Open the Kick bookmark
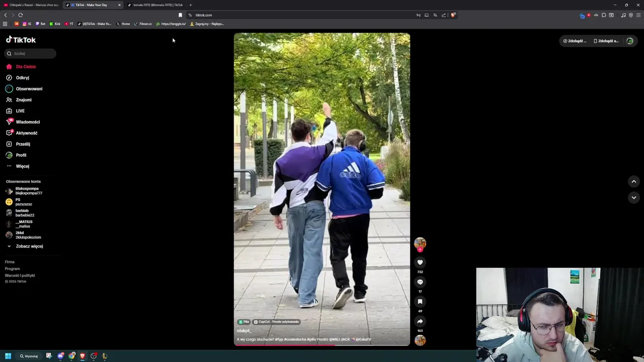The height and width of the screenshot is (362, 644). coord(55,24)
